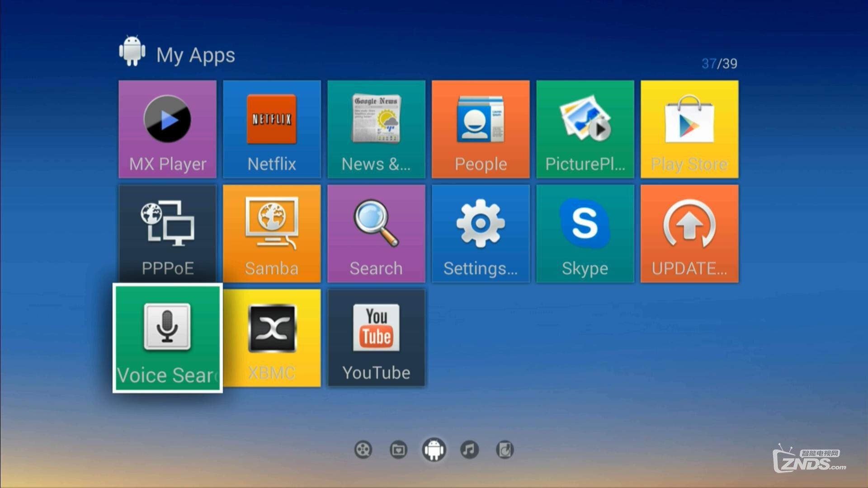Open the Search app
This screenshot has width=868, height=488.
(x=376, y=234)
